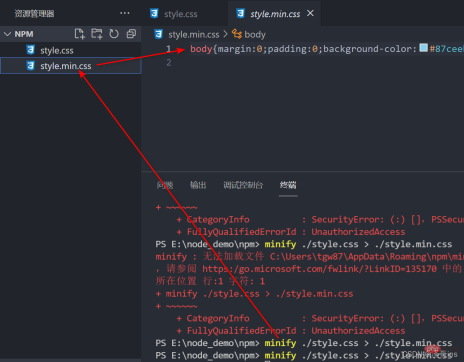The image size is (464, 362).
Task: Click the CSS icon in the style.min.css breadcrumb
Action: click(x=159, y=34)
